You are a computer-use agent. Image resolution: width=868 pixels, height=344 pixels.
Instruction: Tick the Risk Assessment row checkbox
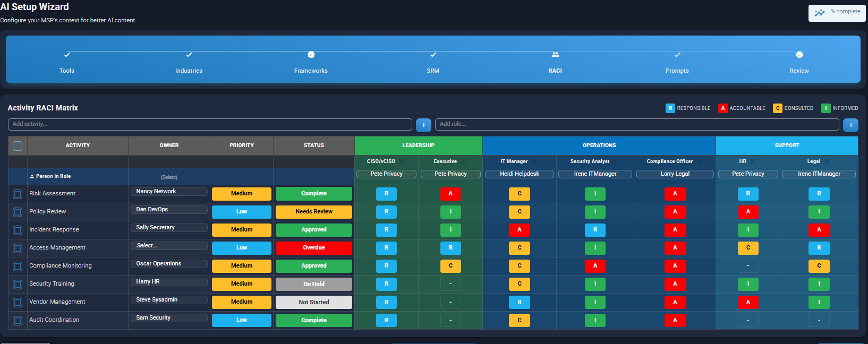[x=18, y=194]
